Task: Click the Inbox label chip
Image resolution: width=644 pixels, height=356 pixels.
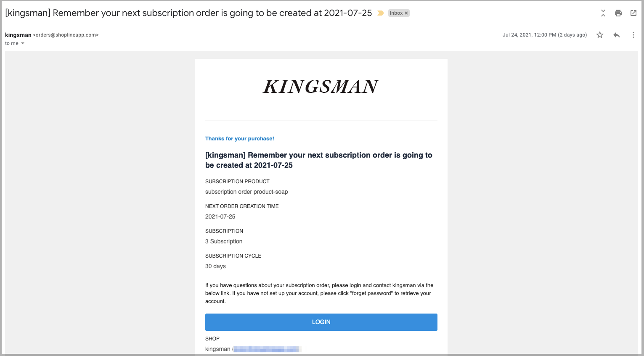Action: coord(396,13)
